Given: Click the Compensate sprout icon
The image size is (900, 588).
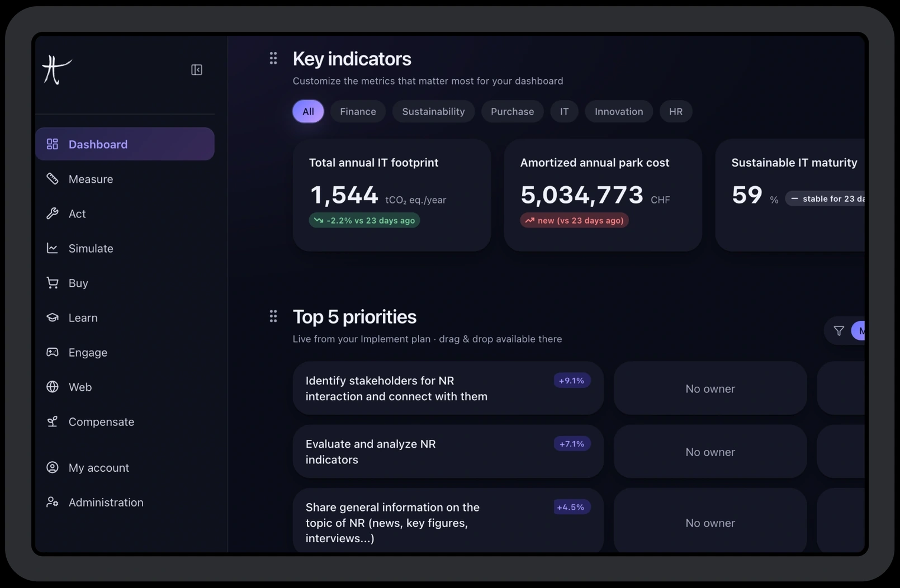Looking at the screenshot, I should click(53, 421).
